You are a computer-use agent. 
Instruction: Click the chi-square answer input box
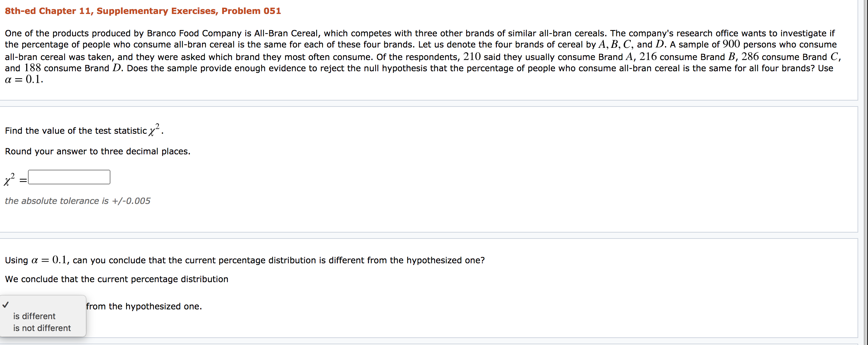coord(69,177)
